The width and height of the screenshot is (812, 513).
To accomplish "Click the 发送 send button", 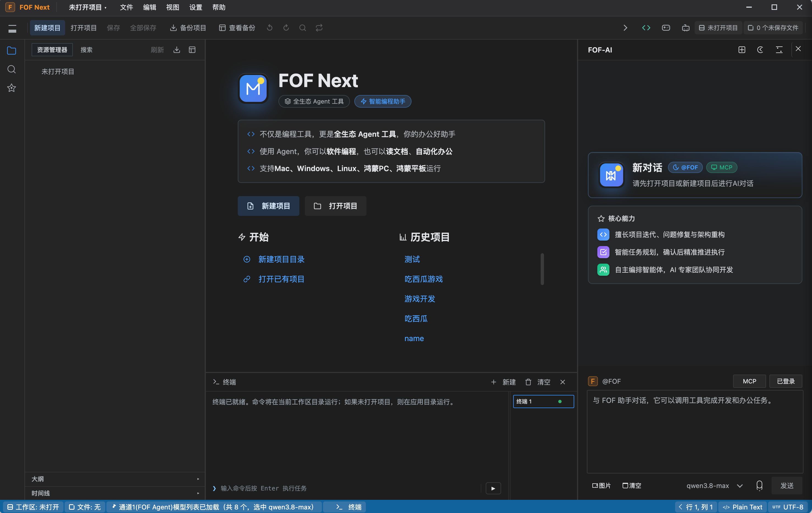I will tap(787, 485).
